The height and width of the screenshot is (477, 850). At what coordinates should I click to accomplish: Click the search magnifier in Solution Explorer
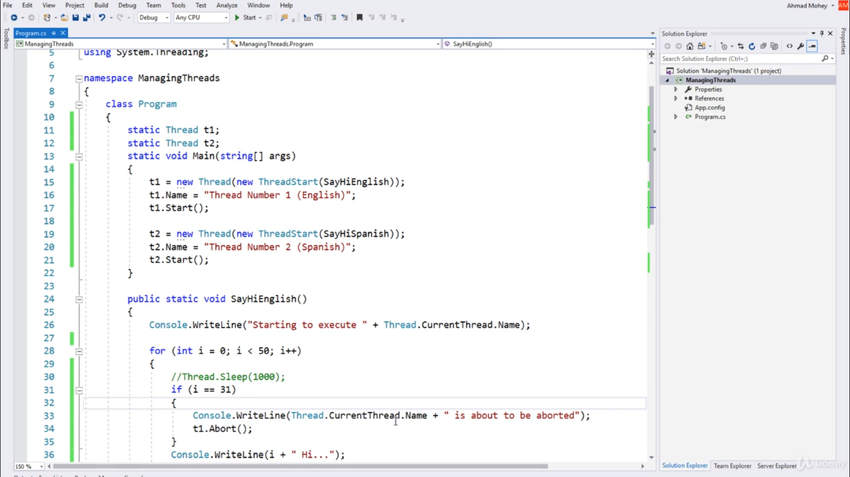pyautogui.click(x=825, y=59)
